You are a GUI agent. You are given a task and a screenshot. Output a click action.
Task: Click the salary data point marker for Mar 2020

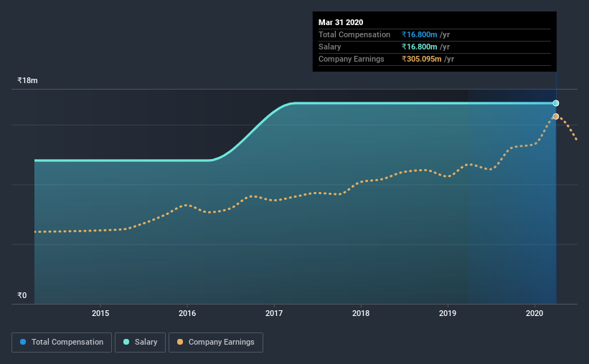tap(555, 103)
